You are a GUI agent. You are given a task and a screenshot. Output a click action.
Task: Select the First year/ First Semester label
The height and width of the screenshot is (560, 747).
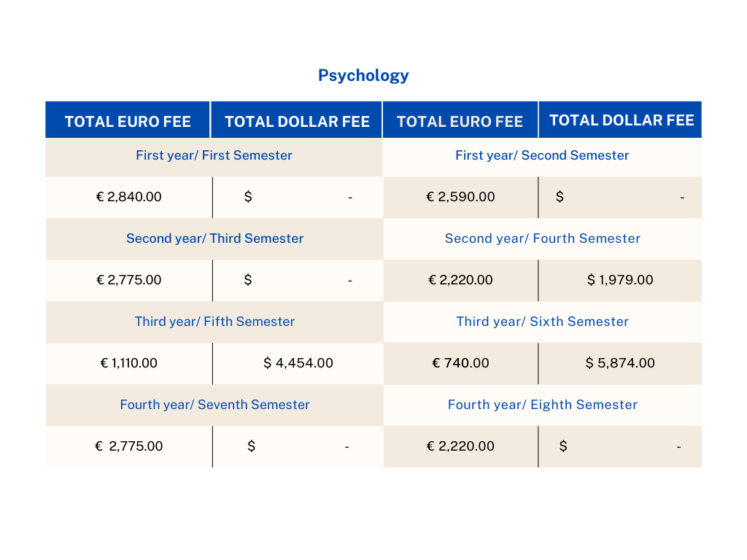214,155
